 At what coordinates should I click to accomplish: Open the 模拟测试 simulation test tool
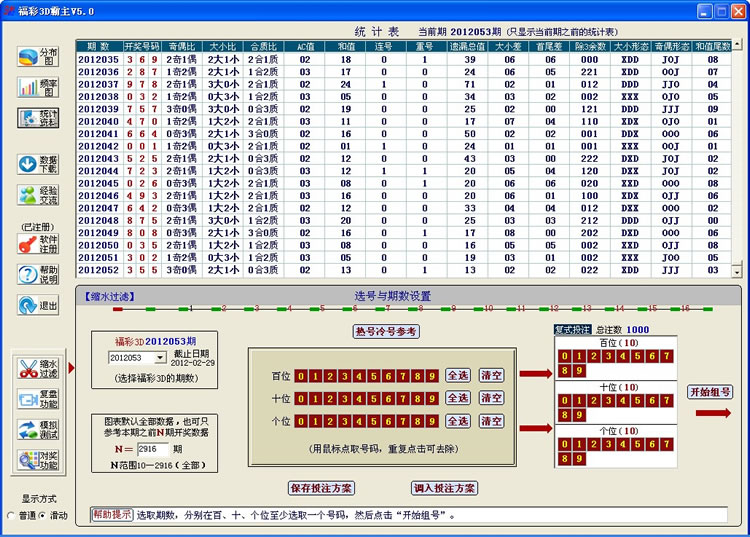coord(37,430)
